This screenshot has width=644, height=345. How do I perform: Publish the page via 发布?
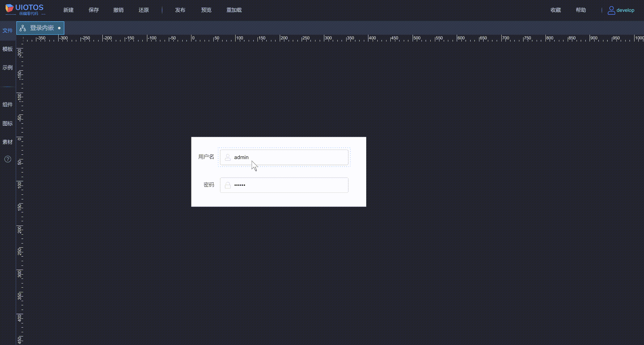pos(180,10)
